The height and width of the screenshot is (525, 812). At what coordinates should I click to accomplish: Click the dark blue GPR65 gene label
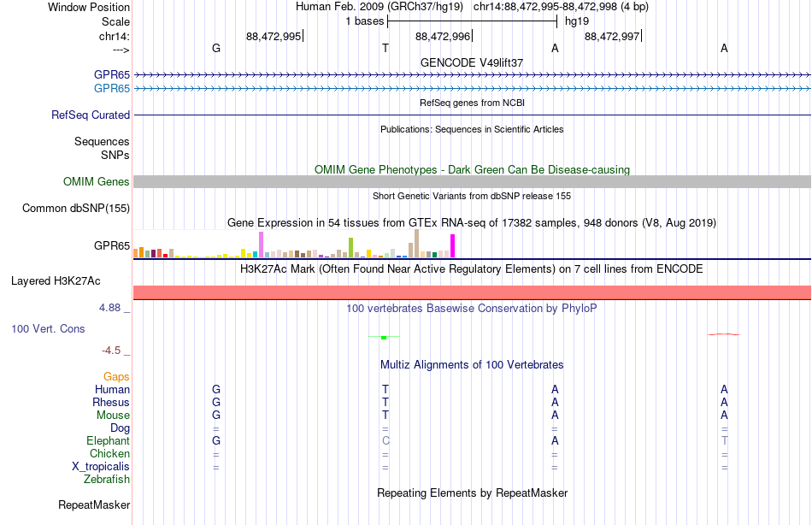(112, 74)
